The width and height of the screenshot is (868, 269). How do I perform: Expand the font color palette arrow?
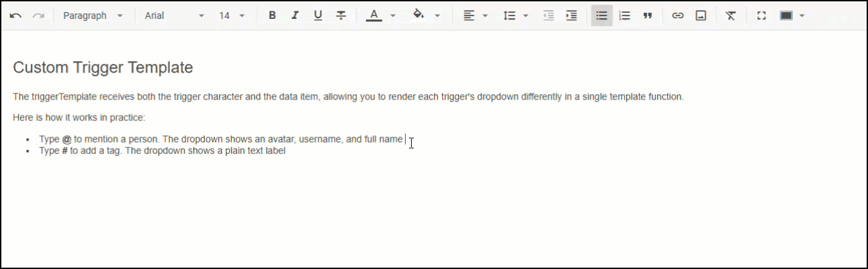393,15
